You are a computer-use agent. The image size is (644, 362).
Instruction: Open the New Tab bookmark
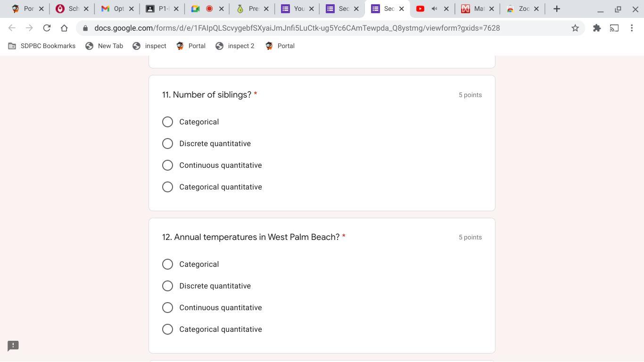pos(104,46)
